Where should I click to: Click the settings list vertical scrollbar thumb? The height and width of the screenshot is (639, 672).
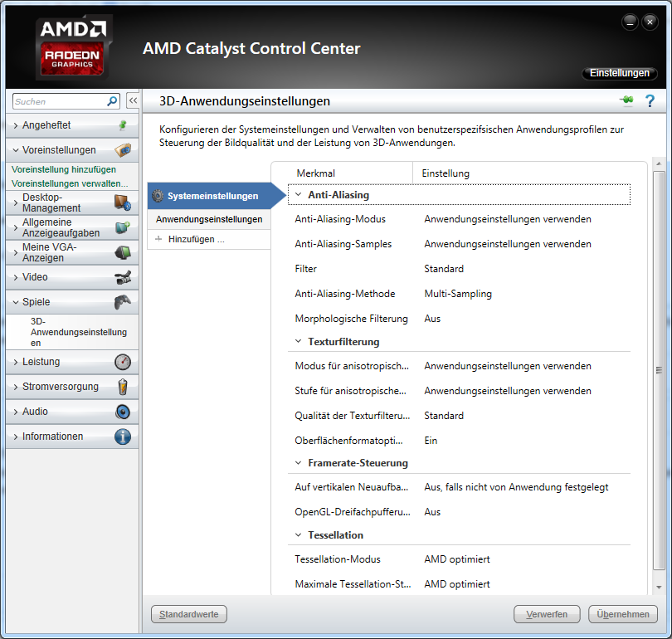(x=659, y=371)
